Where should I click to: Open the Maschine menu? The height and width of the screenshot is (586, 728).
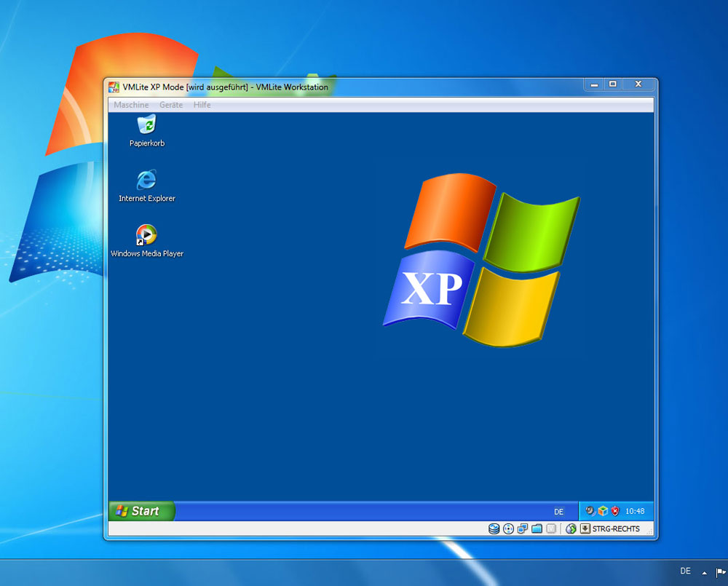coord(131,105)
